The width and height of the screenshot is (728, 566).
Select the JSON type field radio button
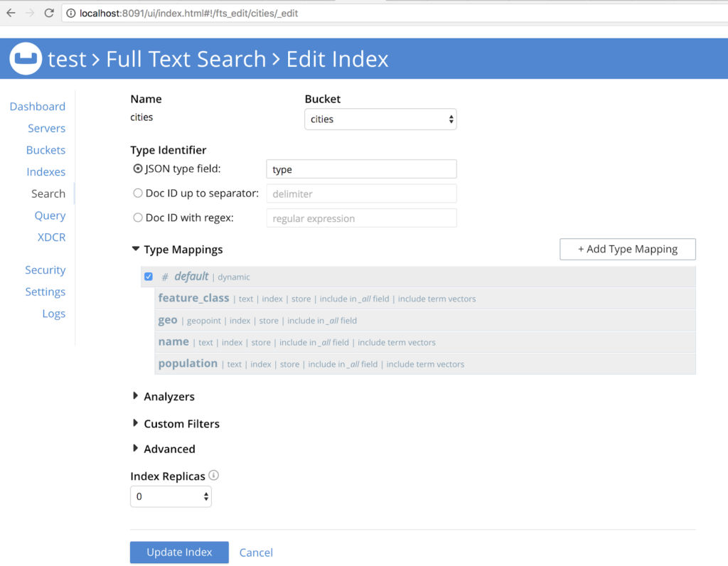pyautogui.click(x=138, y=169)
